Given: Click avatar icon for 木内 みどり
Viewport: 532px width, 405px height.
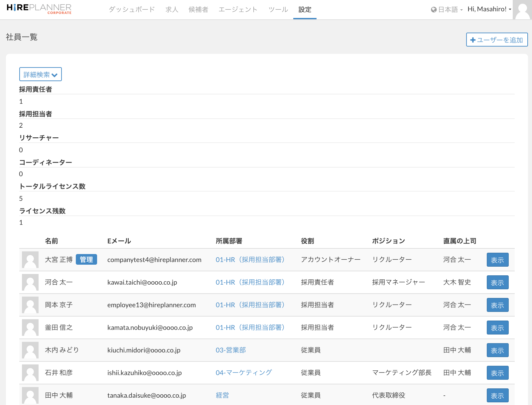Looking at the screenshot, I should pyautogui.click(x=30, y=350).
